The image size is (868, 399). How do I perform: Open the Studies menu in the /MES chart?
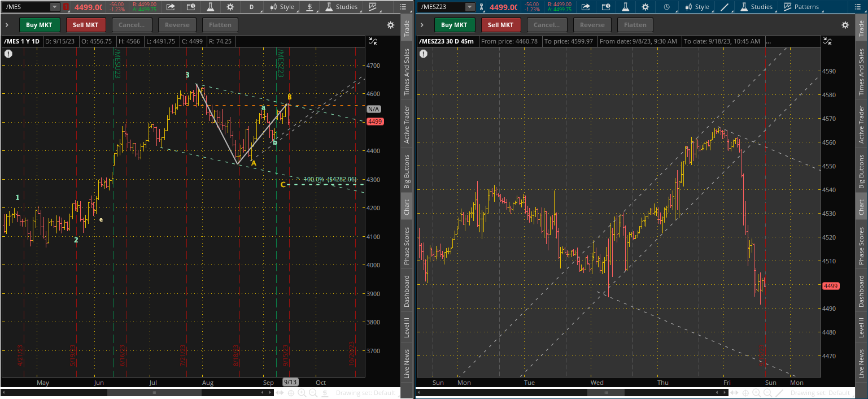(x=342, y=7)
